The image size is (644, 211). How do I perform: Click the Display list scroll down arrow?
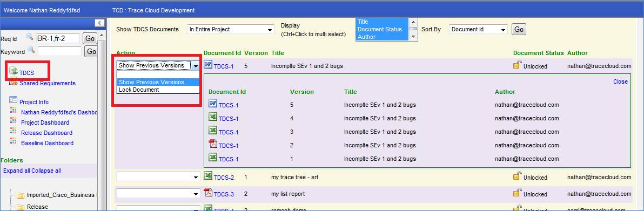pos(414,37)
